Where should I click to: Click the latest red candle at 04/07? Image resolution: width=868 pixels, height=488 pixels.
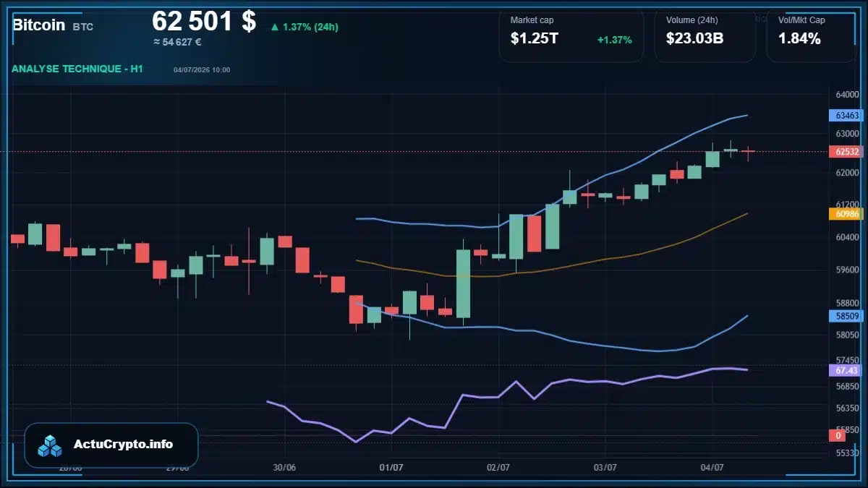tap(748, 151)
